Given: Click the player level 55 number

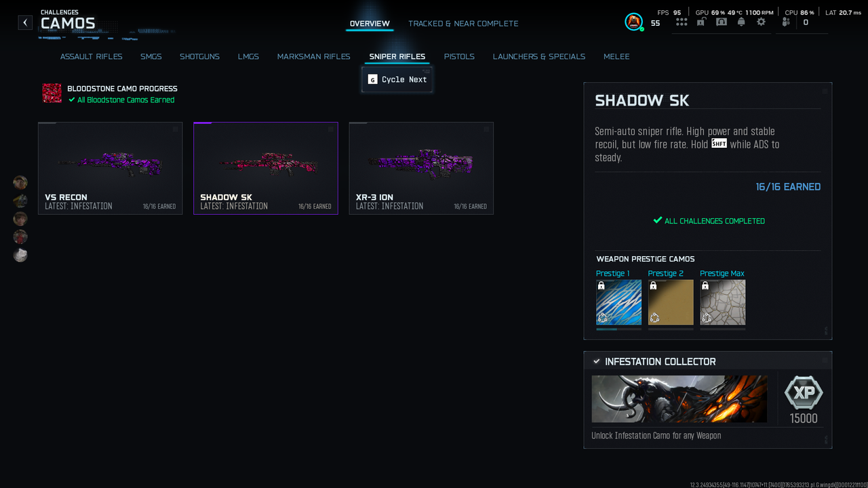Looking at the screenshot, I should pyautogui.click(x=655, y=24).
